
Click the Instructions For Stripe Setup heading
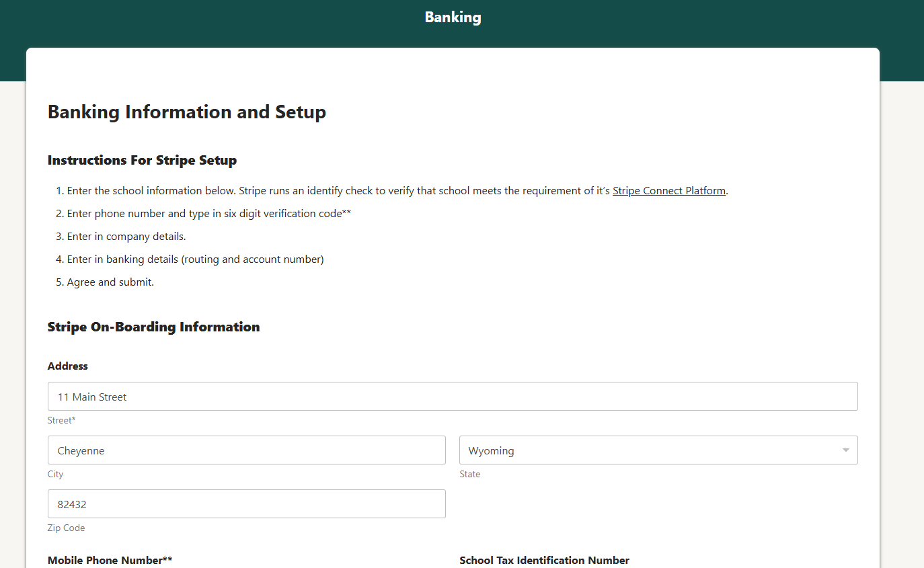[142, 161]
